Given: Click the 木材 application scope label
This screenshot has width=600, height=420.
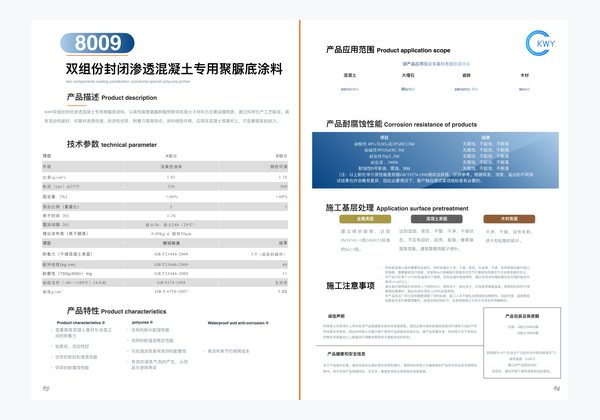Looking at the screenshot, I should click(x=524, y=75).
